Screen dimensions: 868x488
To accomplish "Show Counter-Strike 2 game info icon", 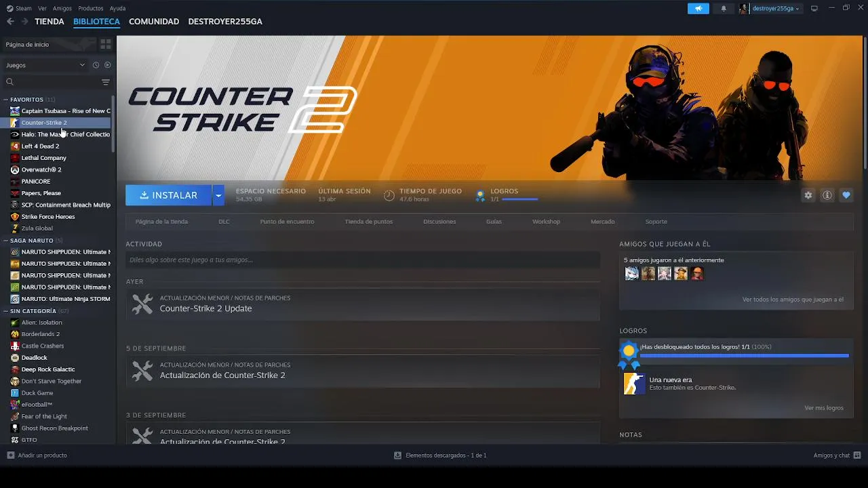I will pos(827,195).
